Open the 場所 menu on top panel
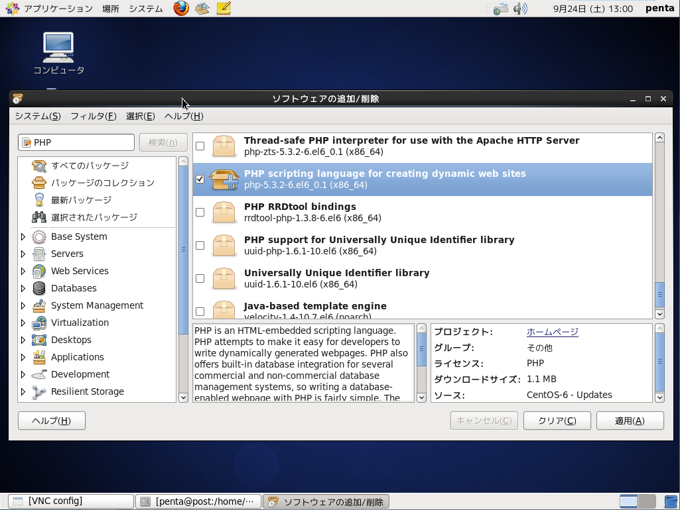Viewport: 680px width, 510px height. (x=110, y=8)
